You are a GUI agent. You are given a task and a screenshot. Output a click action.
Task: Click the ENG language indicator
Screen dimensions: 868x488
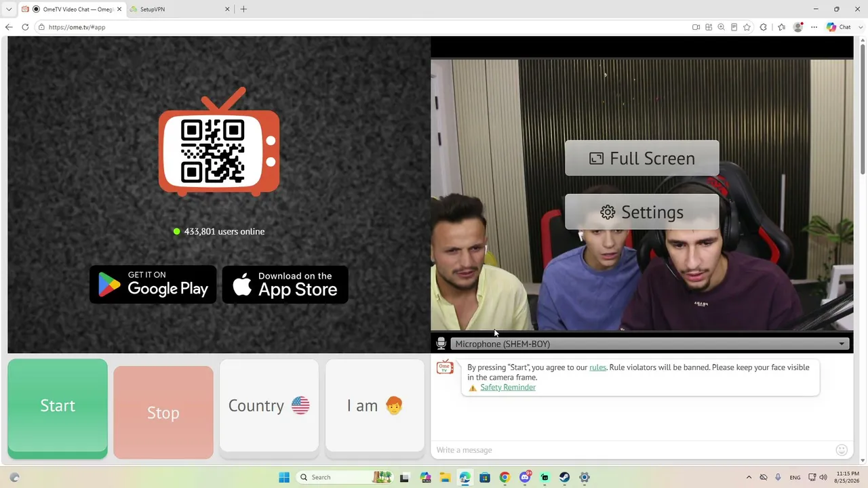[x=795, y=477]
